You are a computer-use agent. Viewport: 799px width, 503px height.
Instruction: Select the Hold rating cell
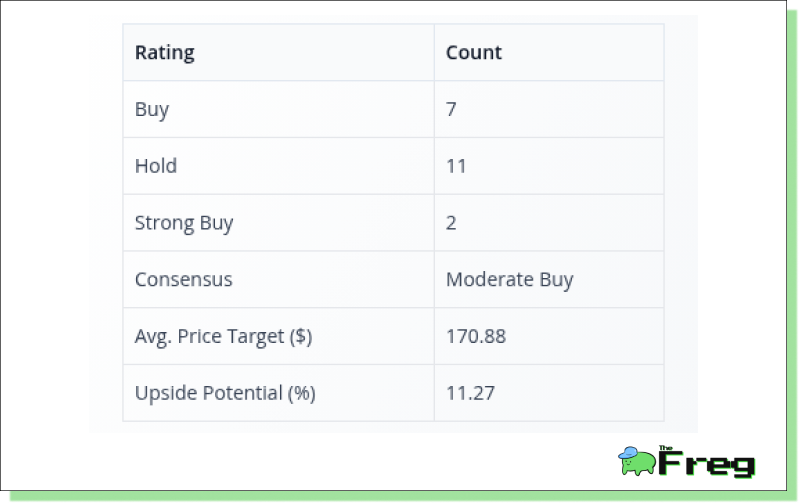pos(156,166)
